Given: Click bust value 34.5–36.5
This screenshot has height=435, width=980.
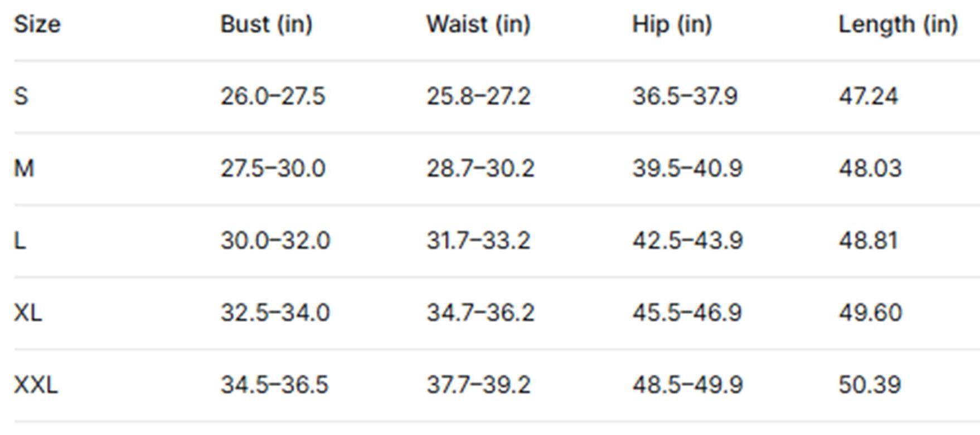Looking at the screenshot, I should pyautogui.click(x=274, y=385).
